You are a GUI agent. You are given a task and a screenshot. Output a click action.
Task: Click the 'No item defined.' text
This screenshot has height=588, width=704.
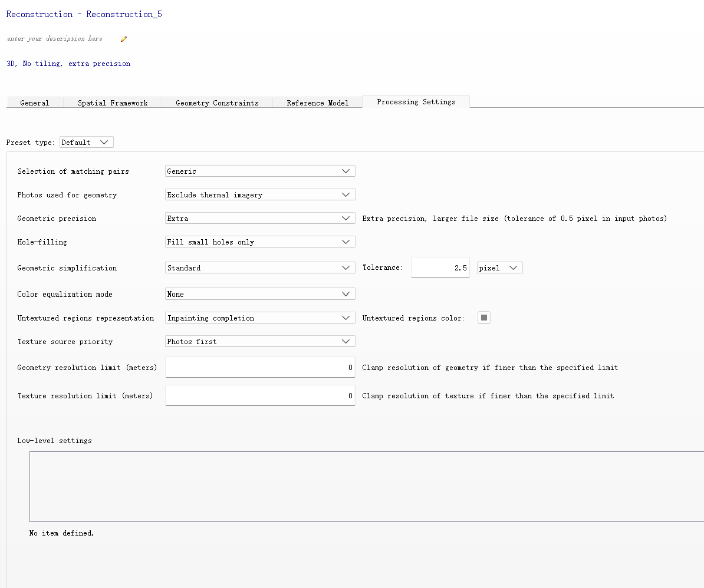coord(61,533)
